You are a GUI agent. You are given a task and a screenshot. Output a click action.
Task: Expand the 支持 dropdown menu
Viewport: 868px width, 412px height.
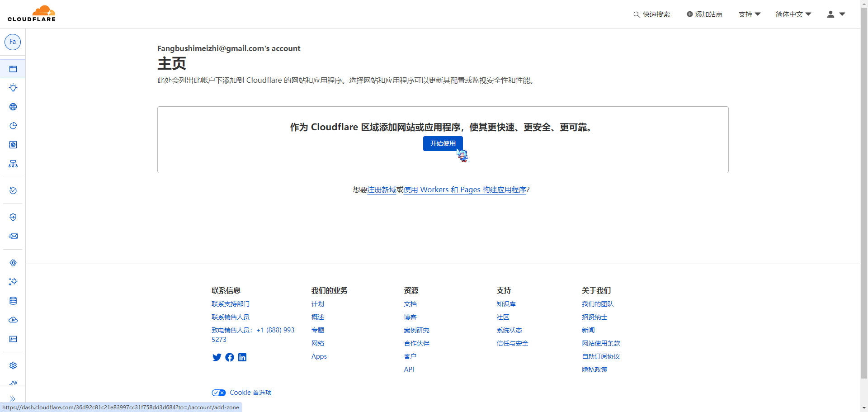(749, 14)
